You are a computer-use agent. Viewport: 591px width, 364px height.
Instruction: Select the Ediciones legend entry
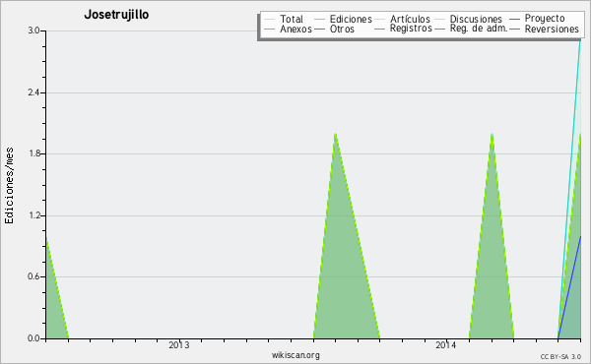pos(351,19)
